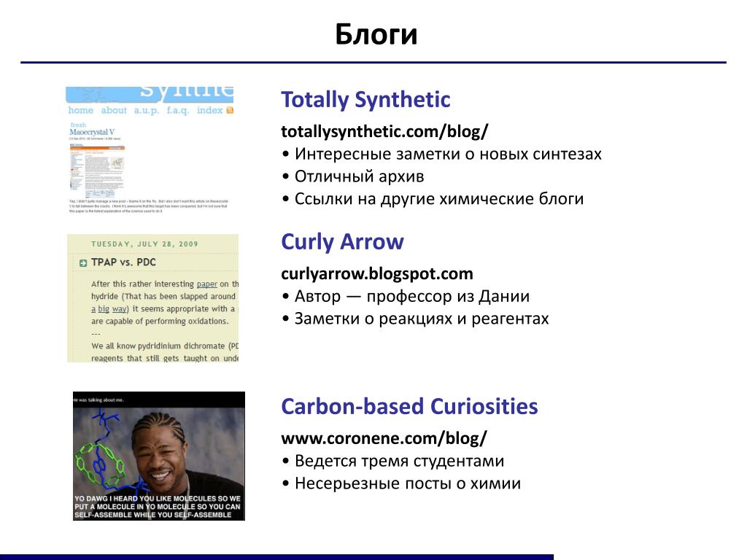Click 'f.a.q.' in the Totally Synthetic screenshot
This screenshot has height=560, width=747.
pos(178,111)
